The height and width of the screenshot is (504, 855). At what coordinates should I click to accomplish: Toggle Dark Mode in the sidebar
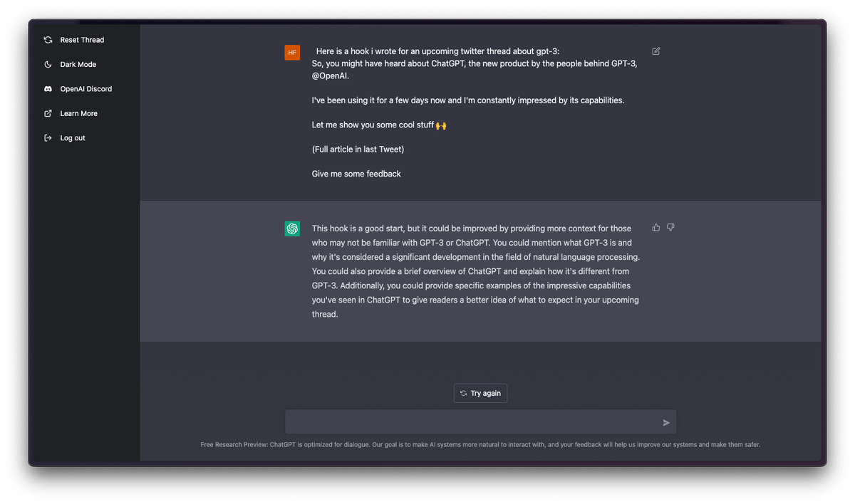click(78, 65)
